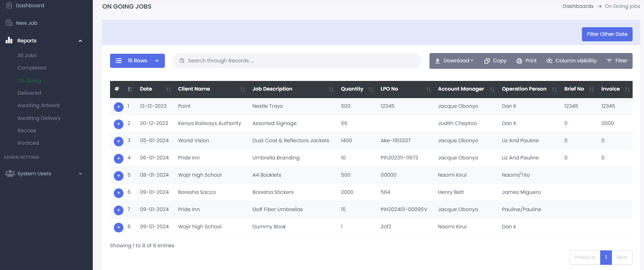This screenshot has width=644, height=270.
Task: Click the Filter button label
Action: pyautogui.click(x=621, y=61)
